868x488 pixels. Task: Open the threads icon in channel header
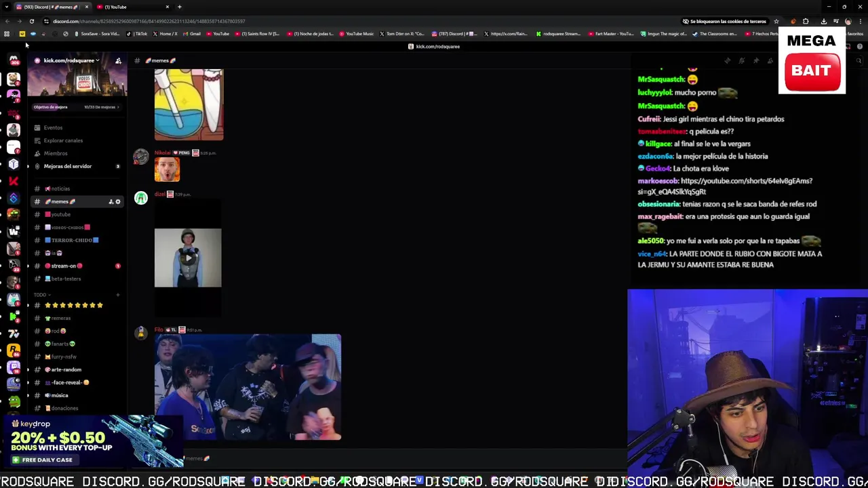click(x=727, y=60)
